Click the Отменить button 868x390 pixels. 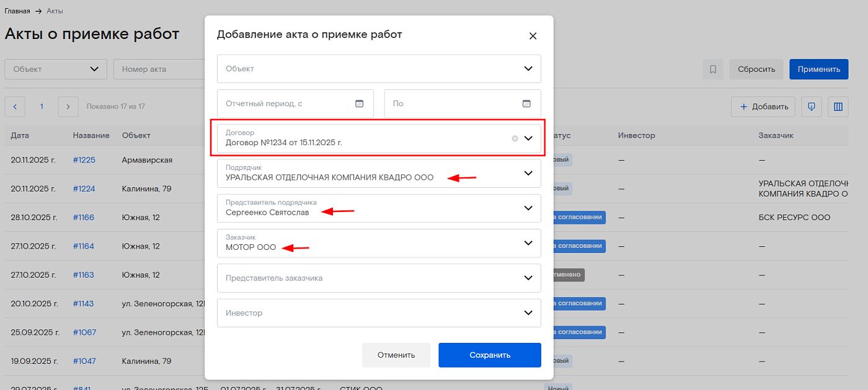[396, 355]
